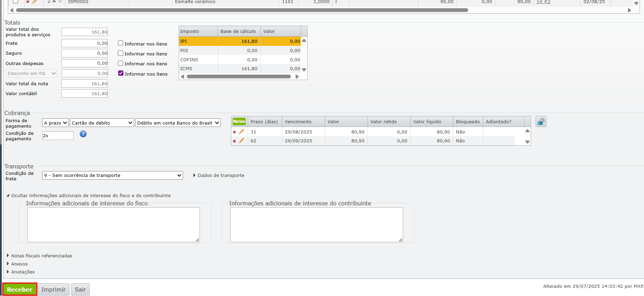Open the Condição de frete dropdown
Image resolution: width=644 pixels, height=296 pixels.
113,176
